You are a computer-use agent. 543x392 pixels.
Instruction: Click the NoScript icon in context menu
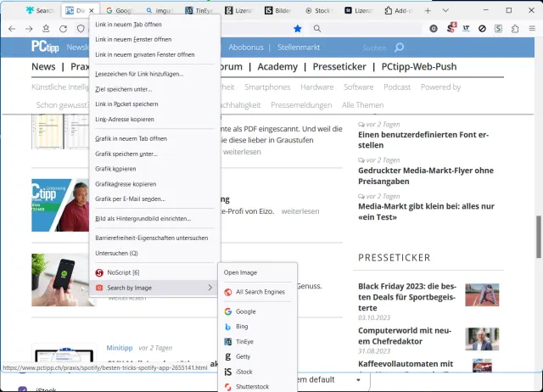coord(99,272)
